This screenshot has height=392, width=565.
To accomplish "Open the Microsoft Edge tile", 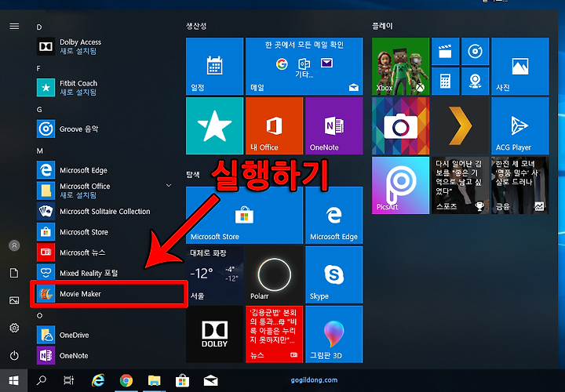I will pos(334,216).
